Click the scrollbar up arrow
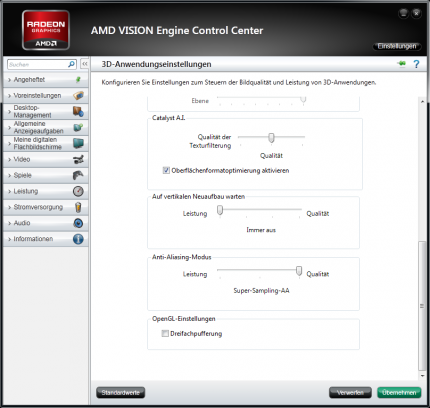The image size is (430, 408). (422, 101)
